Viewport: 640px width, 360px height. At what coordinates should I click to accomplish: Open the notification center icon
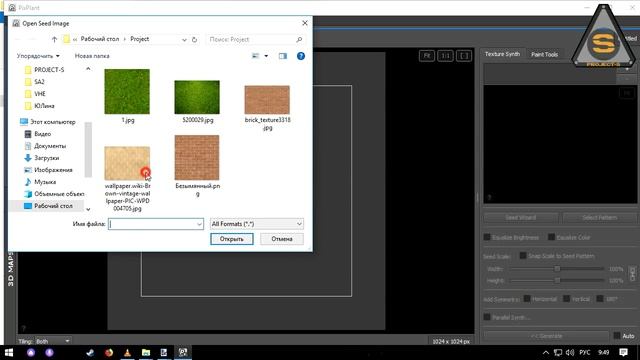pyautogui.click(x=623, y=352)
